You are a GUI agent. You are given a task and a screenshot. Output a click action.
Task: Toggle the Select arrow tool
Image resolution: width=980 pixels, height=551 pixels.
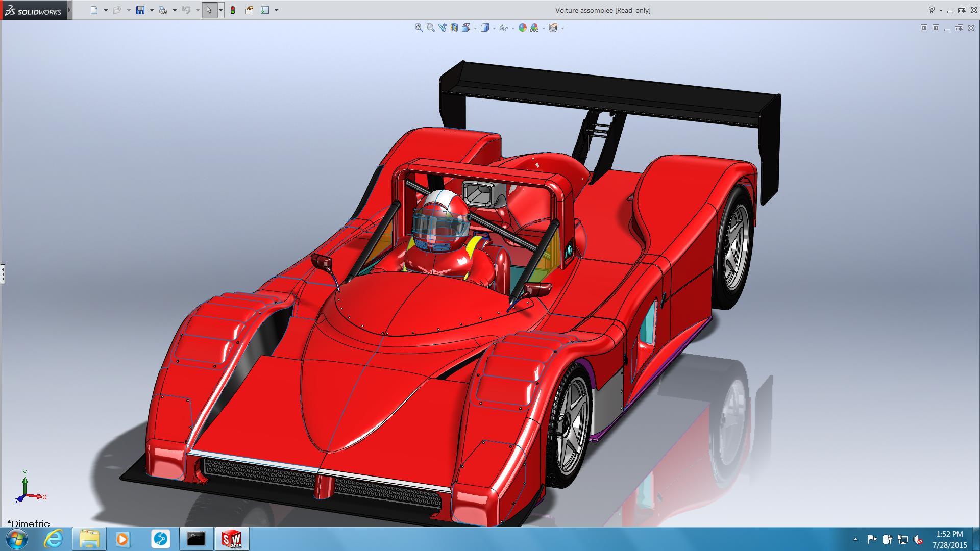(x=209, y=10)
